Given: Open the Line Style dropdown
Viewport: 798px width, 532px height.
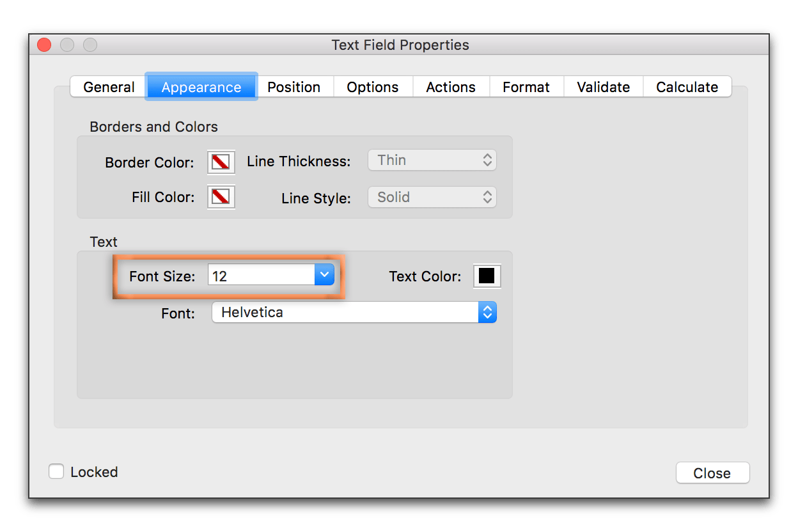Looking at the screenshot, I should pyautogui.click(x=432, y=197).
